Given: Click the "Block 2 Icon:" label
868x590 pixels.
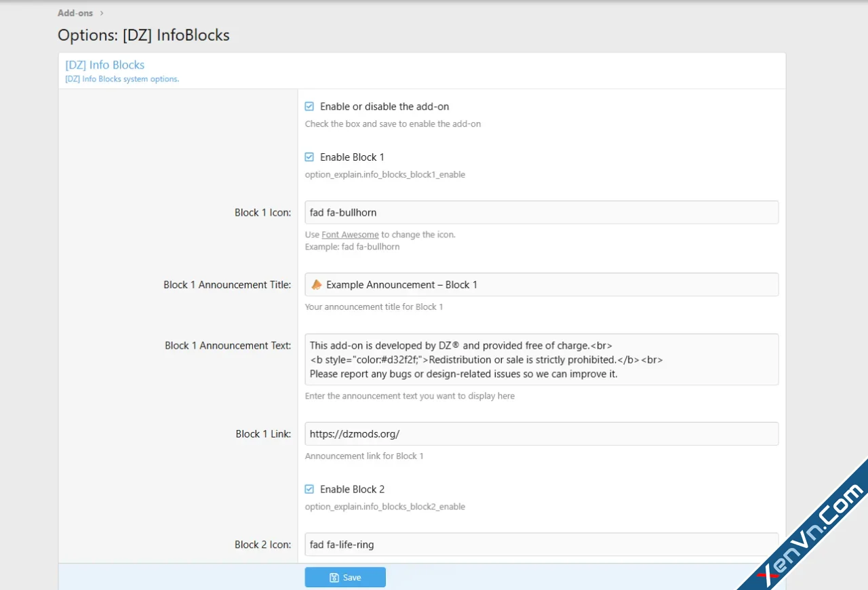Looking at the screenshot, I should pos(262,544).
